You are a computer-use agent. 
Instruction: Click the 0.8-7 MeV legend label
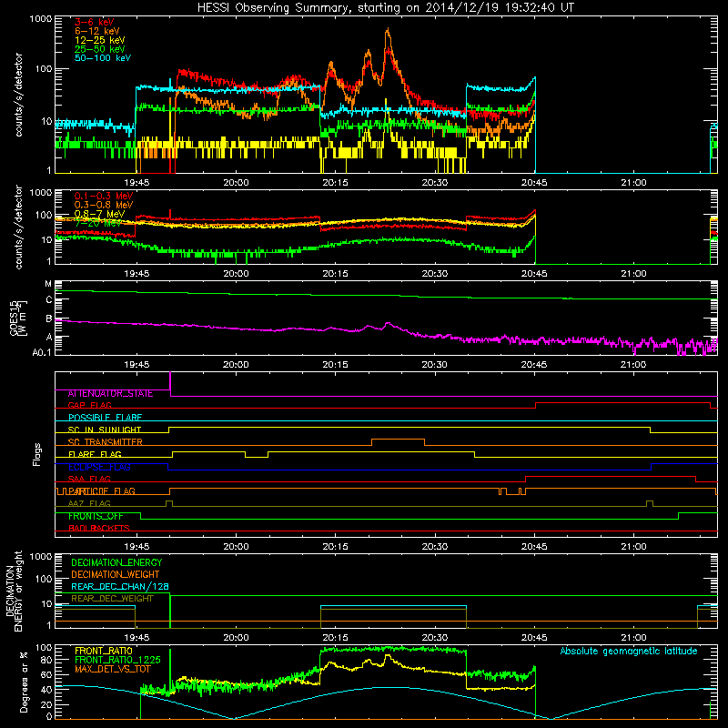click(100, 214)
